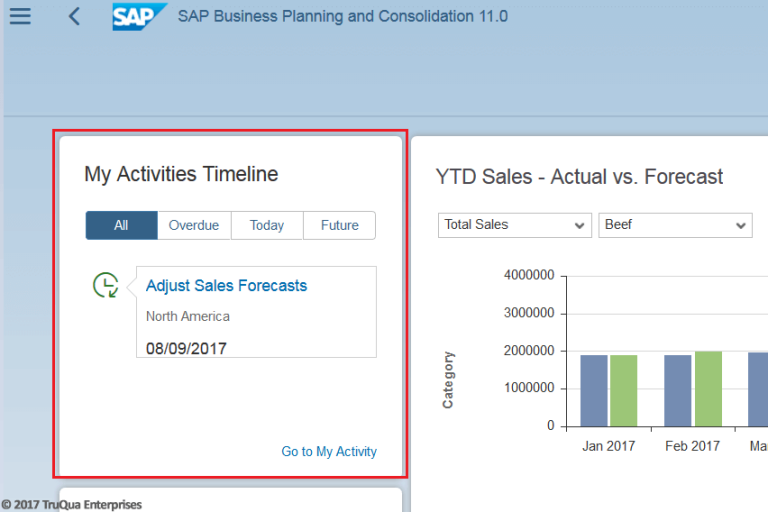Open the Beef product dropdown
The width and height of the screenshot is (768, 512).
(x=675, y=225)
